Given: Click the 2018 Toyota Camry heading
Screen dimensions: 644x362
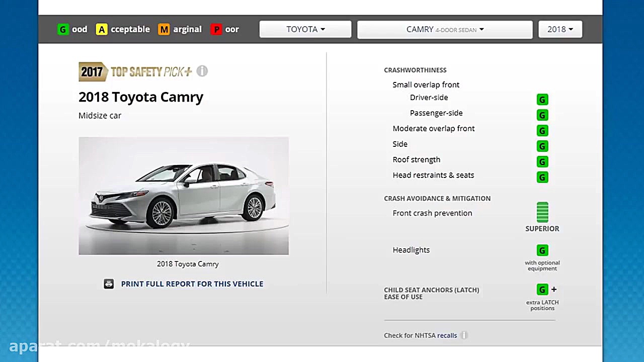Looking at the screenshot, I should [141, 97].
